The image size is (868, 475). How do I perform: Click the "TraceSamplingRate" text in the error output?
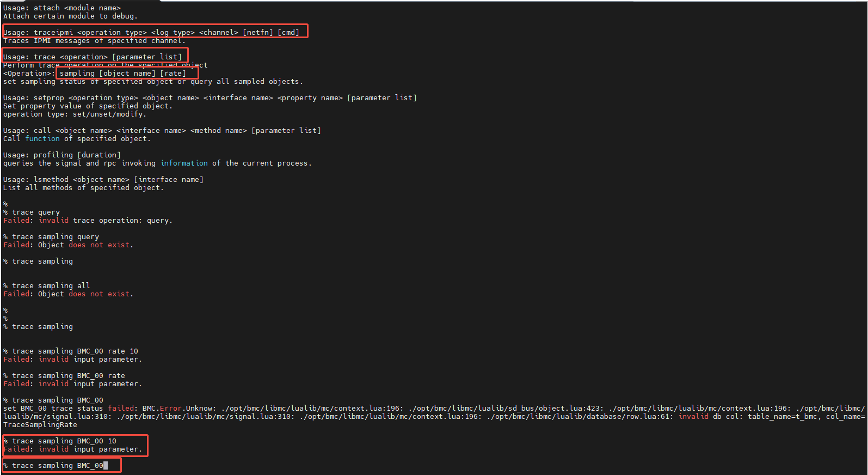[40, 425]
